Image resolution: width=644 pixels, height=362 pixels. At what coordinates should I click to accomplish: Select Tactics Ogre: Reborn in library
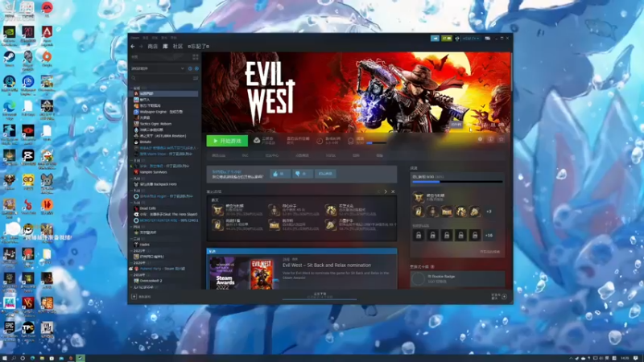155,124
